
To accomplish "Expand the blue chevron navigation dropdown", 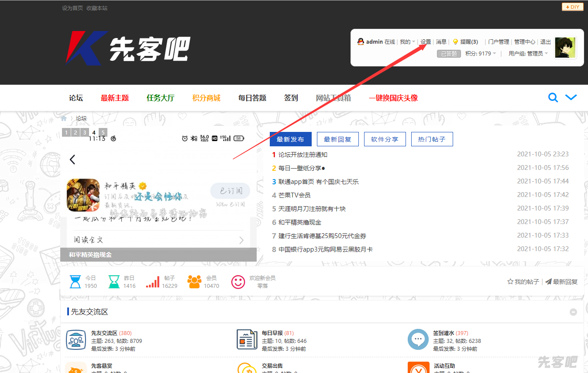I will point(571,97).
